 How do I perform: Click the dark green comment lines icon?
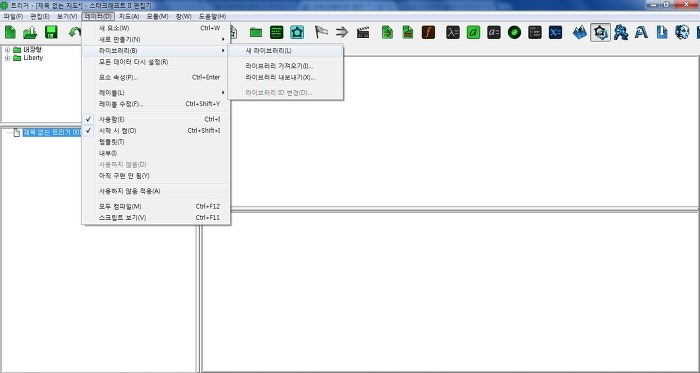277,32
